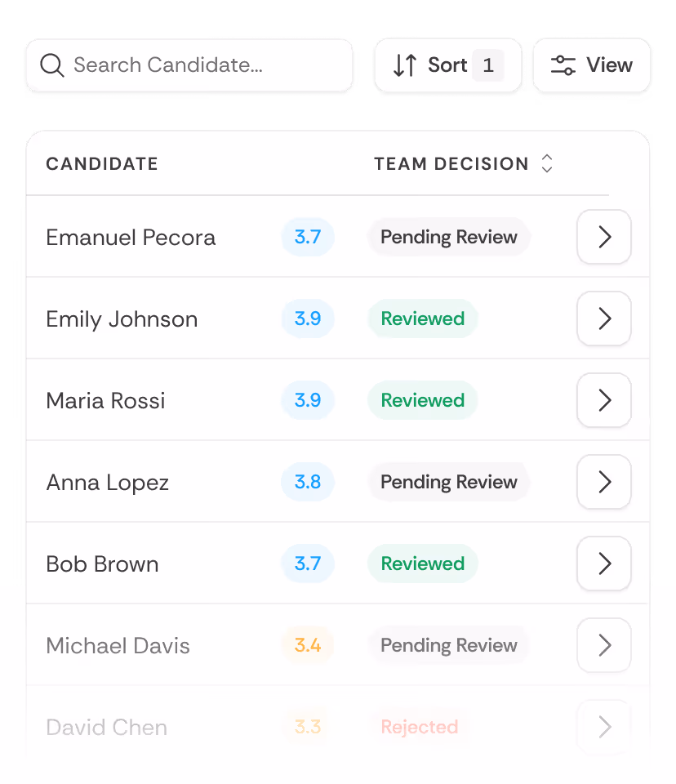676x784 pixels.
Task: Expand Bob Brown row chevron
Action: 604,563
